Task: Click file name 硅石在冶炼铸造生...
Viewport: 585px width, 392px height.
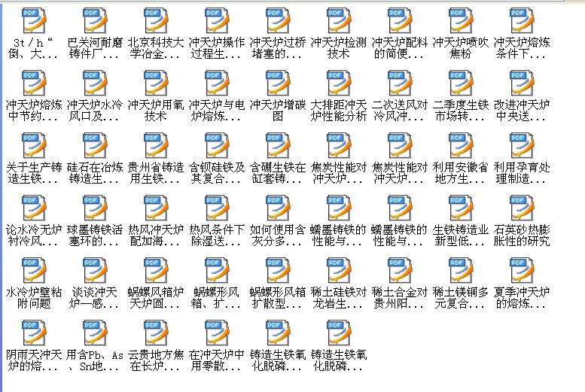Action: tap(95, 173)
